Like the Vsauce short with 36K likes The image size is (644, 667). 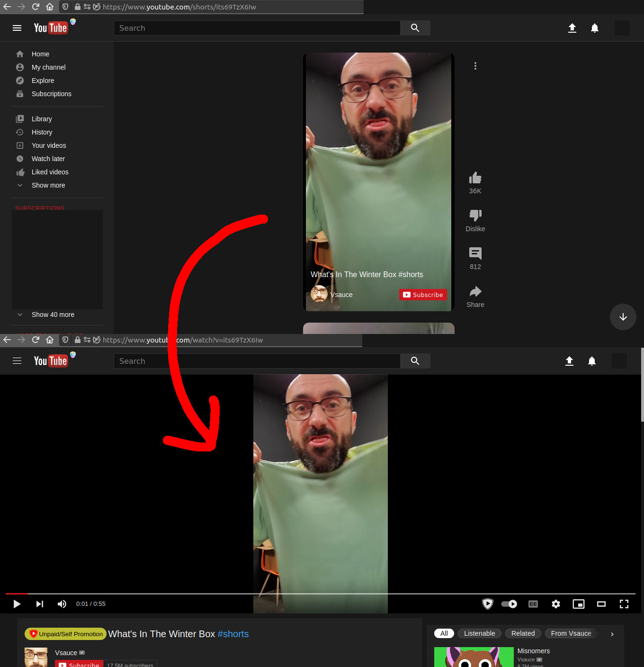pyautogui.click(x=475, y=178)
